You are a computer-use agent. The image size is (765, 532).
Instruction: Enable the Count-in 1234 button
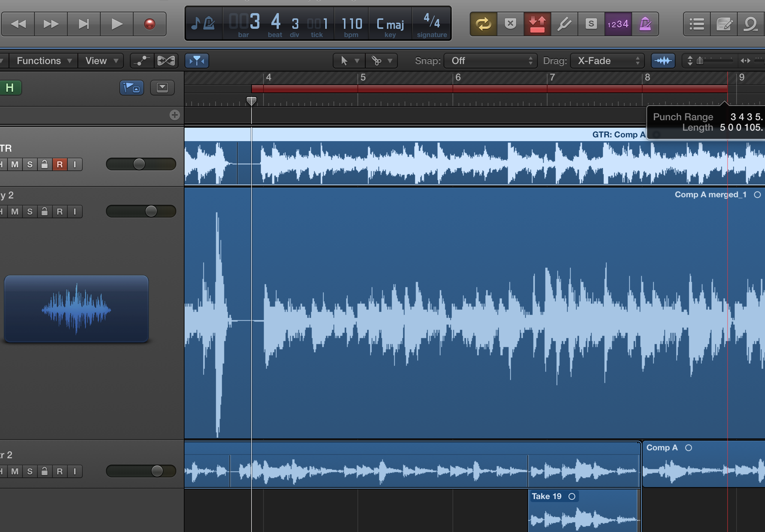point(618,24)
